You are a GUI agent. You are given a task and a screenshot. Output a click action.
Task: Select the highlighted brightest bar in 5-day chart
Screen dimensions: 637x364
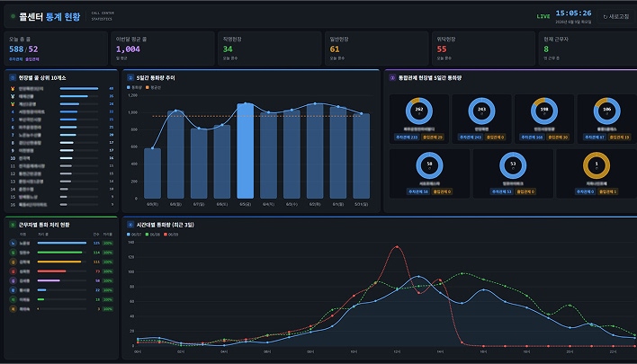(x=245, y=151)
